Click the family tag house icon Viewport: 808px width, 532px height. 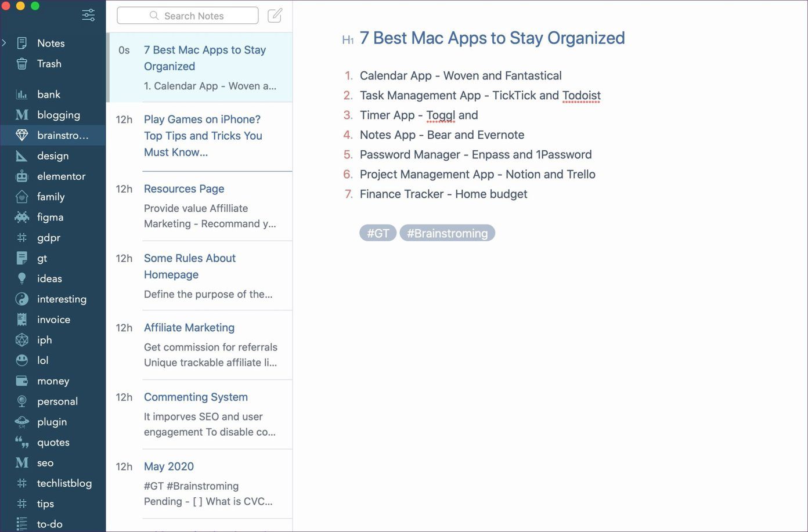[22, 197]
